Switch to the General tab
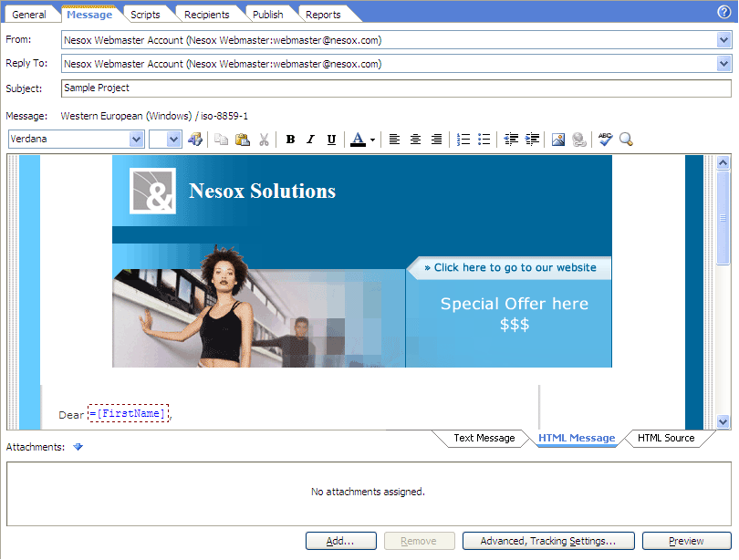Image resolution: width=739 pixels, height=560 pixels. click(29, 15)
